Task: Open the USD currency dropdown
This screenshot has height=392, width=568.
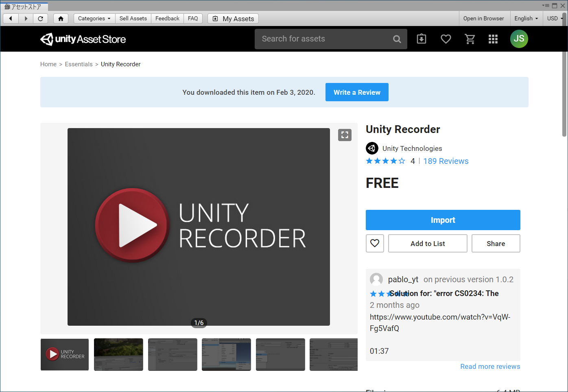Action: pos(553,18)
